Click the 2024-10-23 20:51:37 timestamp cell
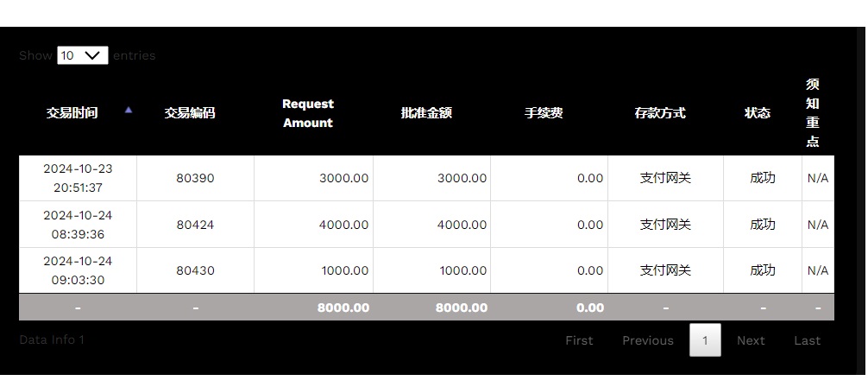Viewport: 868px width, 387px height. click(78, 178)
